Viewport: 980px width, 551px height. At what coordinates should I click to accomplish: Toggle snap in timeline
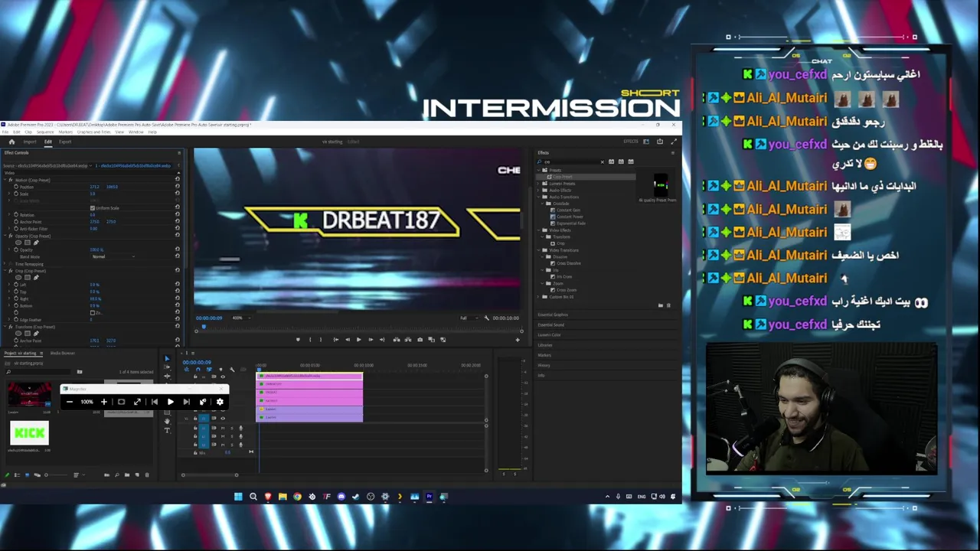198,370
